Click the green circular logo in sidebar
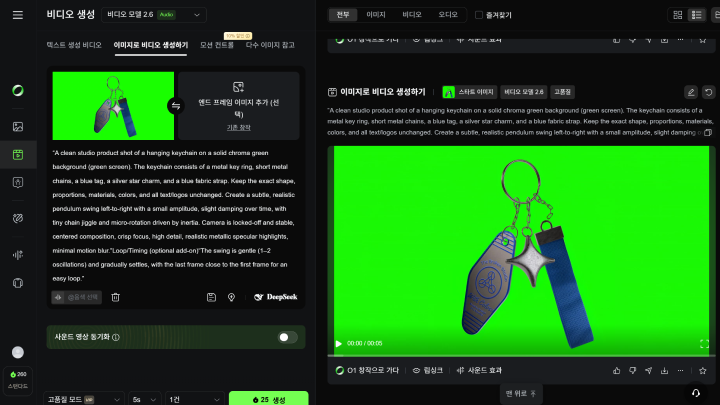The image size is (720, 405). 18,90
